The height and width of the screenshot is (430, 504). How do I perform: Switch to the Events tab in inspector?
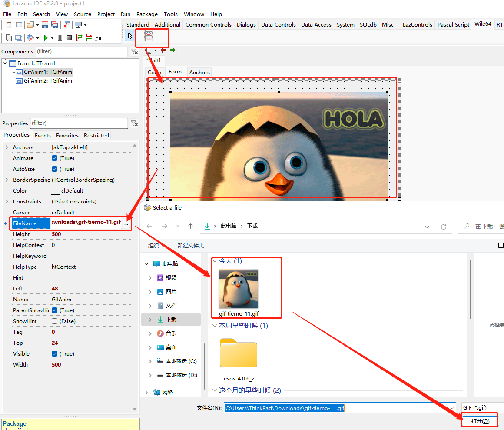43,135
